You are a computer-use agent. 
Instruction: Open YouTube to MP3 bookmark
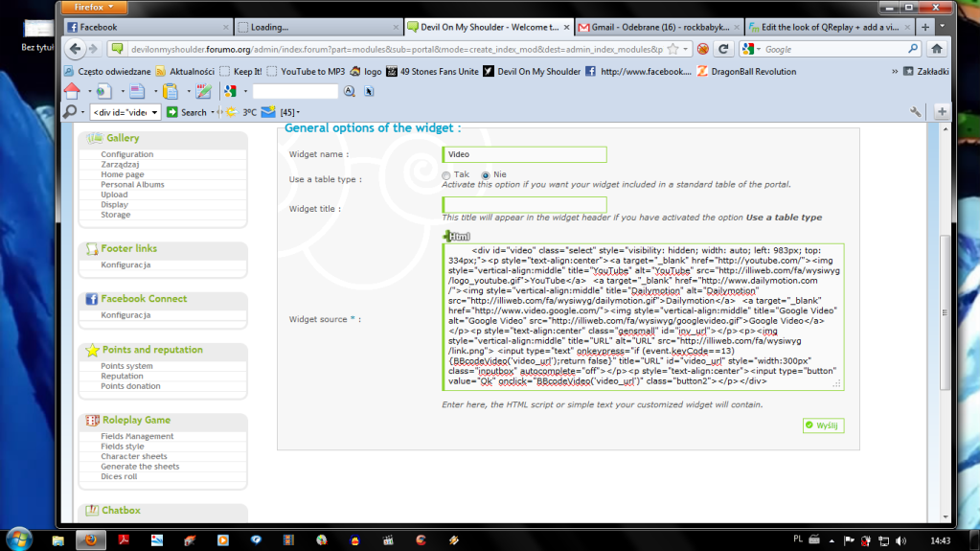click(306, 71)
